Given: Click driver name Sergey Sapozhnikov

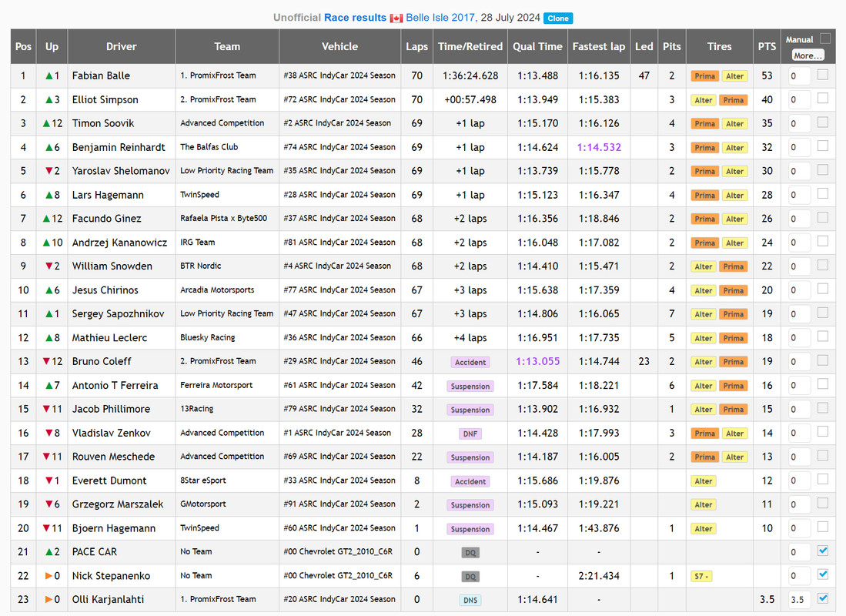Looking at the screenshot, I should 118,313.
